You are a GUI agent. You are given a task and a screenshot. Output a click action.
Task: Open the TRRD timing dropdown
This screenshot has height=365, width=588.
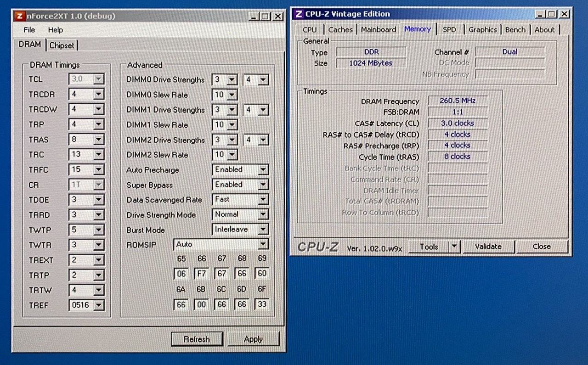(86, 215)
